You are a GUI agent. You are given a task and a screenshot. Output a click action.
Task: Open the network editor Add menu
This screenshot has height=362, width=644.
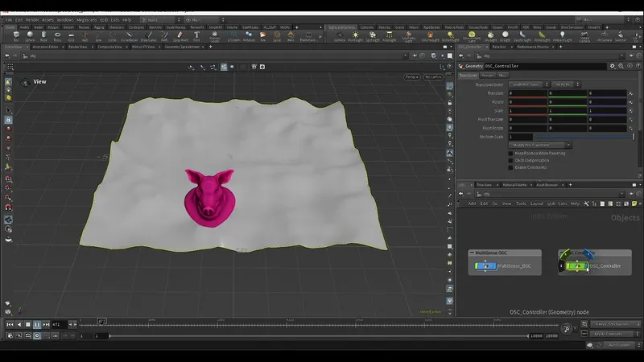(x=472, y=204)
